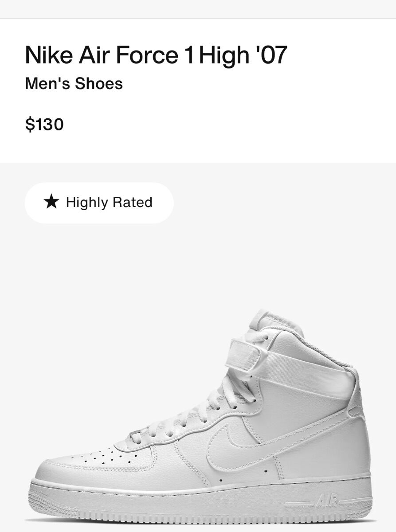Viewport: 396px width, 532px height.
Task: Open the Nike Air Force 1 High '07 title
Action: 156,55
